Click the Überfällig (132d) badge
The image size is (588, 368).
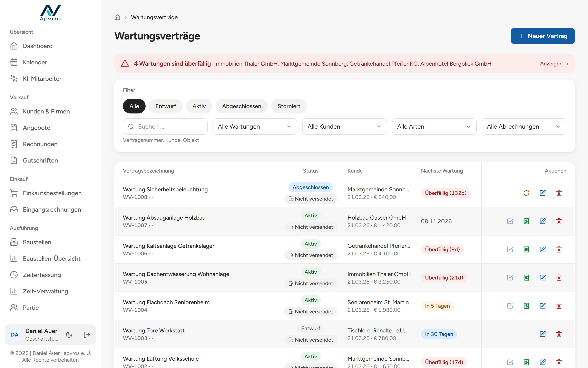(x=446, y=193)
